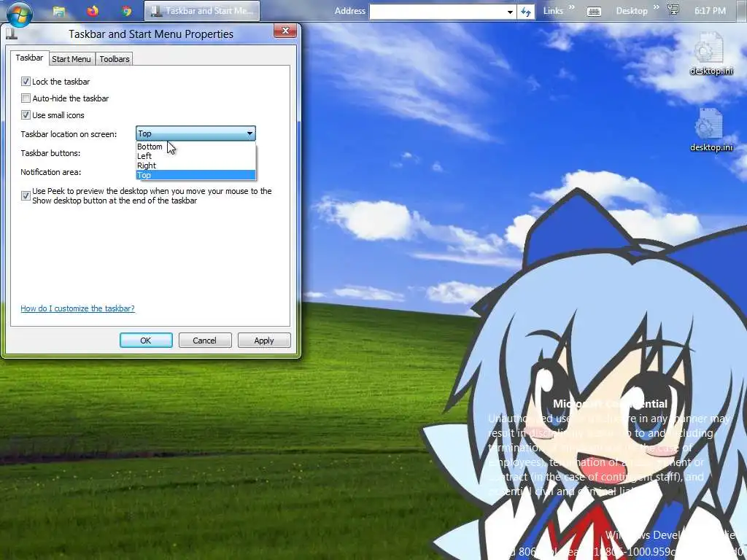Click the Apply button
This screenshot has width=747, height=560.
264,341
